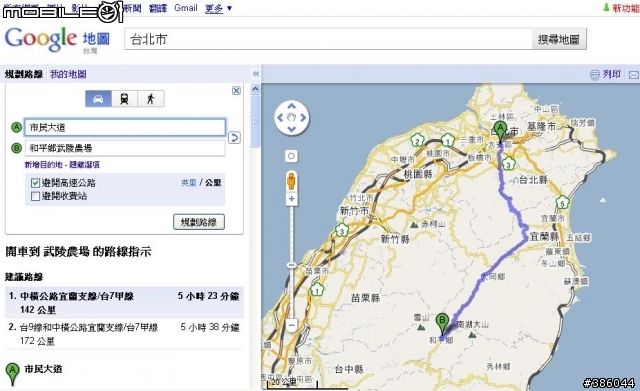Click the 和平鄉武陵農場 destination field

[125, 148]
